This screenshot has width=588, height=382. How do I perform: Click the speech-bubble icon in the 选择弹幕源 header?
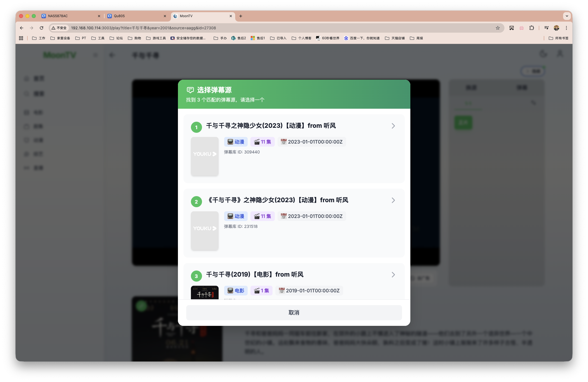[190, 90]
